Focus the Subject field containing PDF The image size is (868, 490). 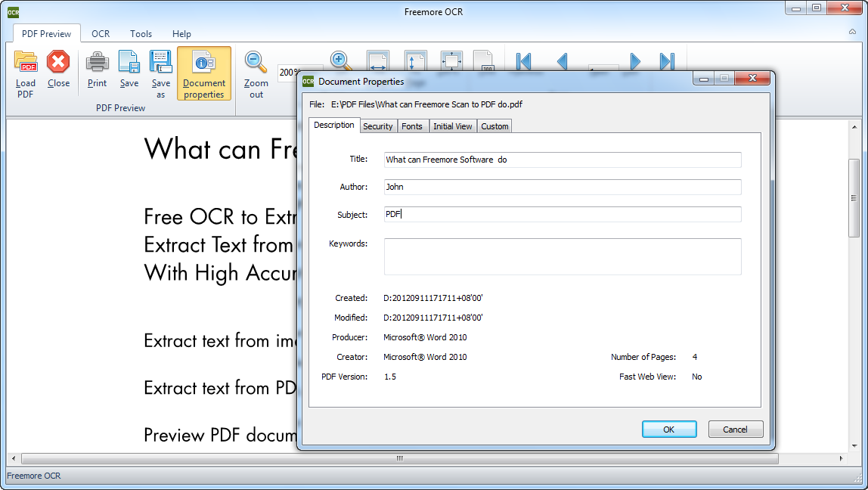click(x=563, y=214)
